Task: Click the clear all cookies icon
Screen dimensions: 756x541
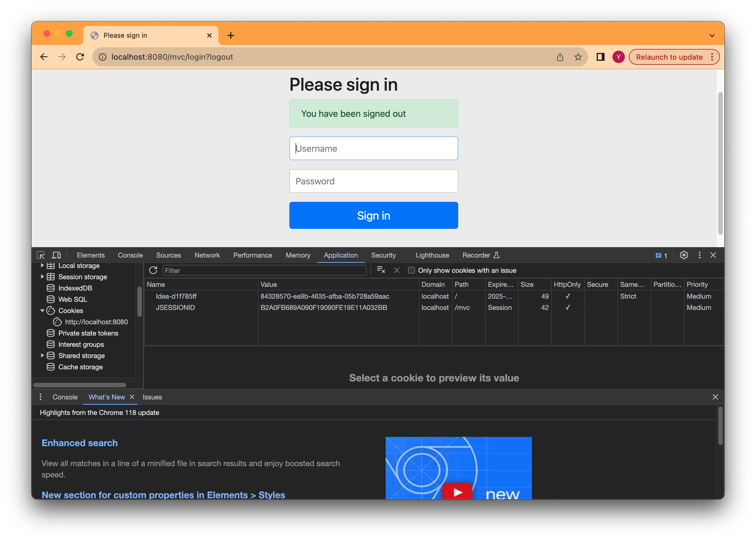Action: [381, 270]
